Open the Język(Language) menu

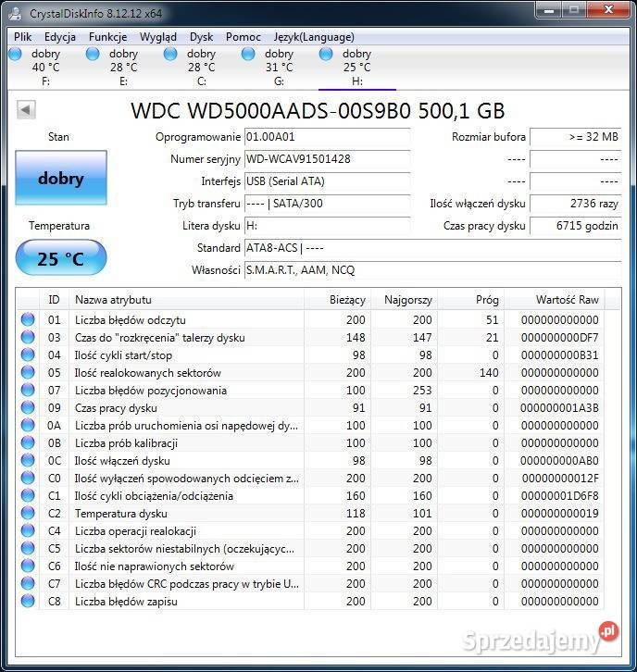314,37
